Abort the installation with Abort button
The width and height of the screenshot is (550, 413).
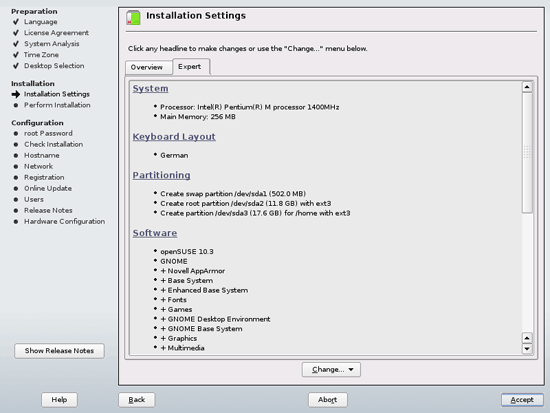(x=328, y=400)
